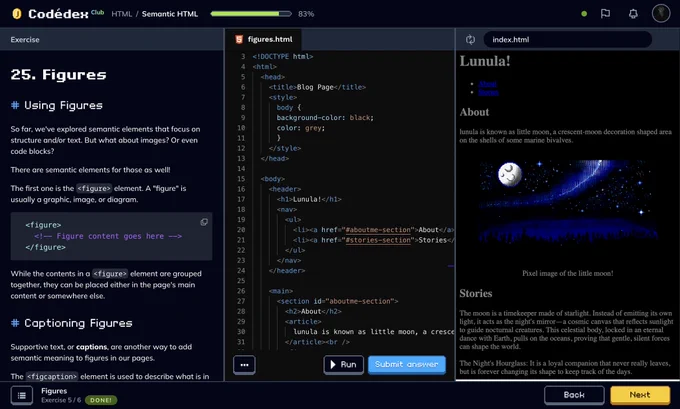
Task: Click the Club badge next to logo
Action: click(98, 12)
